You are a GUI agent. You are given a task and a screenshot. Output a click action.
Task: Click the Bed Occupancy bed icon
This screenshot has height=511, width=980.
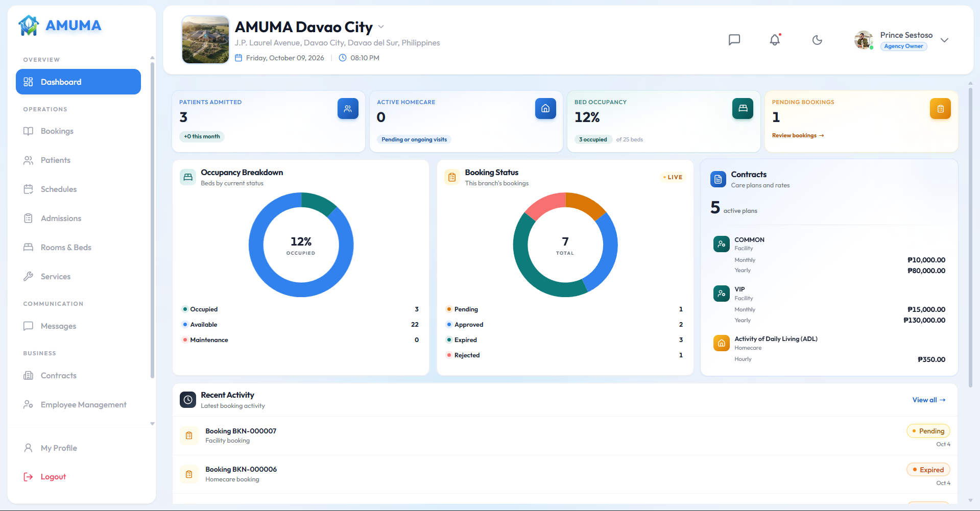743,108
